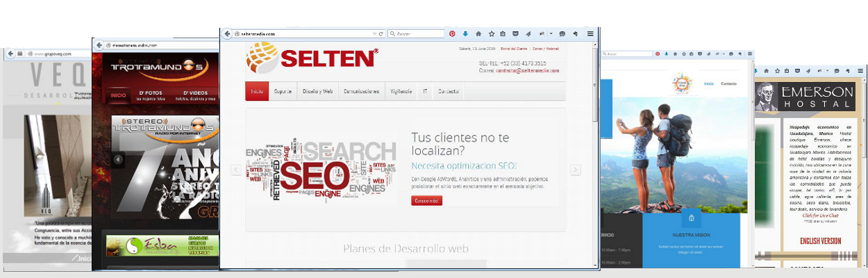This screenshot has height=278, width=868.
Task: Focus the Buscar search box in Selten browser
Action: click(x=417, y=33)
